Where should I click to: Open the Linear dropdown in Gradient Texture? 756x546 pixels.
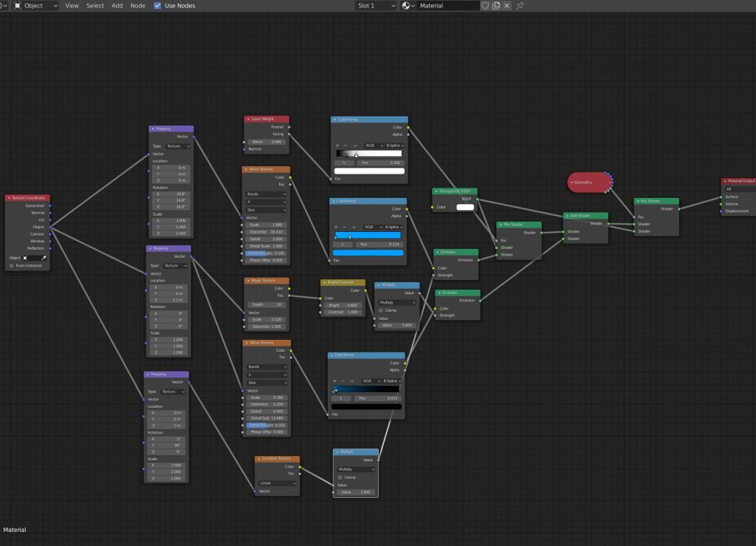[278, 483]
